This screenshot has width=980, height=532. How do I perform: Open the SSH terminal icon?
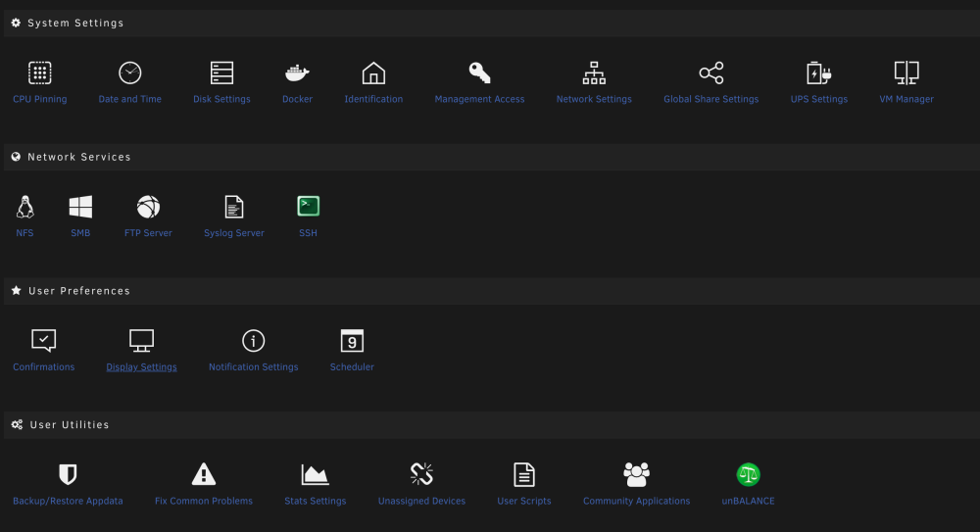(x=308, y=207)
